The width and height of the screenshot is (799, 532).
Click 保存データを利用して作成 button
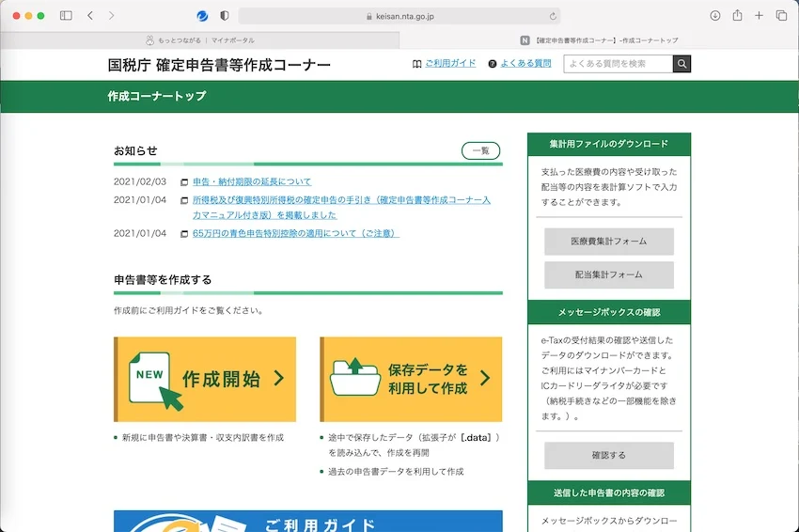(x=411, y=379)
